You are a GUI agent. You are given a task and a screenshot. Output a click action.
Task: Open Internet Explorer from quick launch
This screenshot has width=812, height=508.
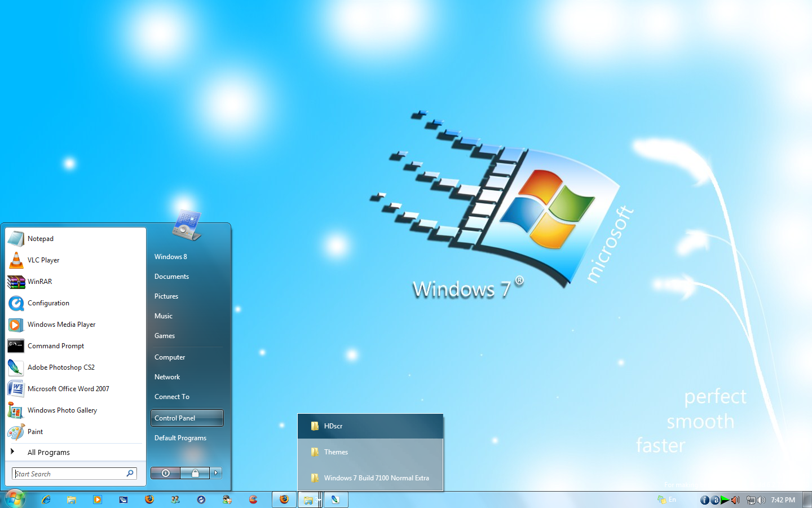tap(46, 500)
